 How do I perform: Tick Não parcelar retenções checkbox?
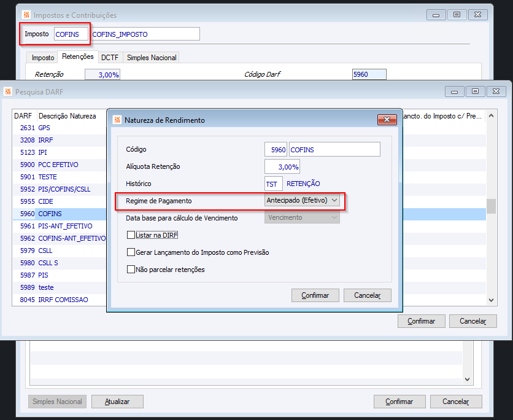(131, 270)
